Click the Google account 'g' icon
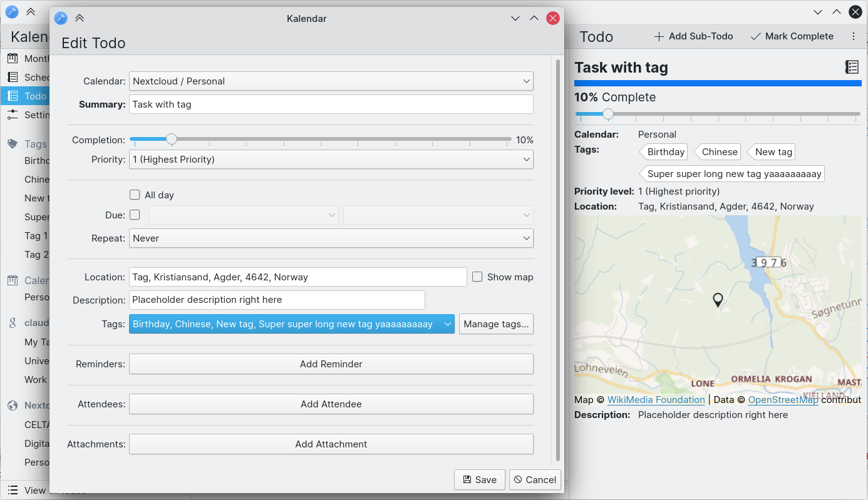 click(x=13, y=323)
